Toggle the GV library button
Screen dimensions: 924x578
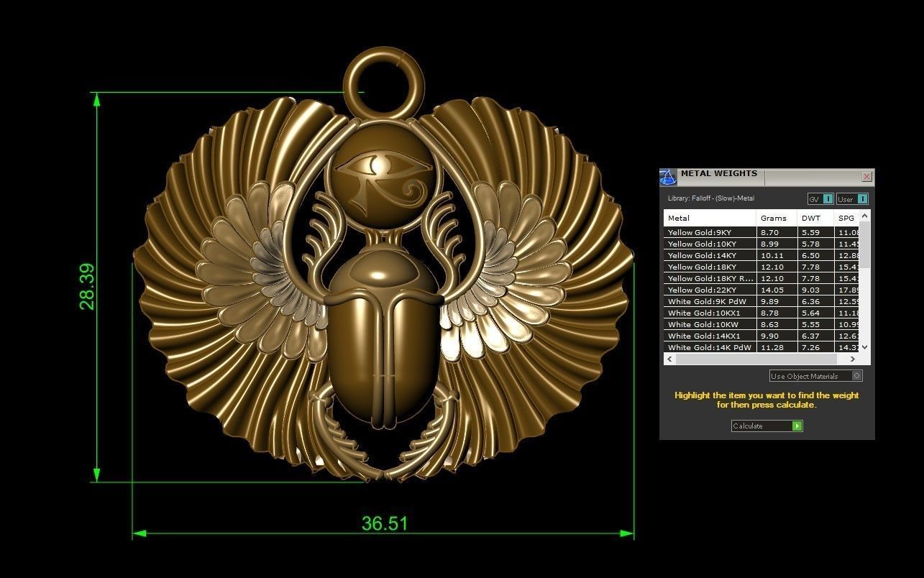pyautogui.click(x=817, y=199)
